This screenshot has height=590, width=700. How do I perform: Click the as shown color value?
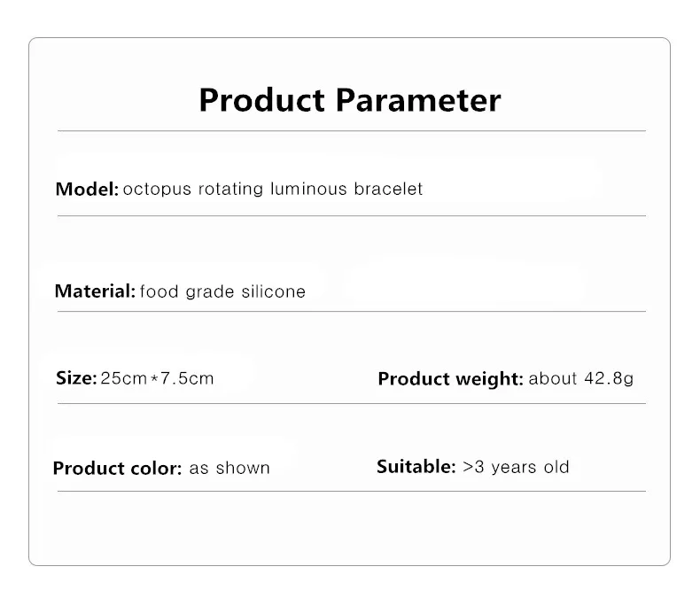[229, 468]
